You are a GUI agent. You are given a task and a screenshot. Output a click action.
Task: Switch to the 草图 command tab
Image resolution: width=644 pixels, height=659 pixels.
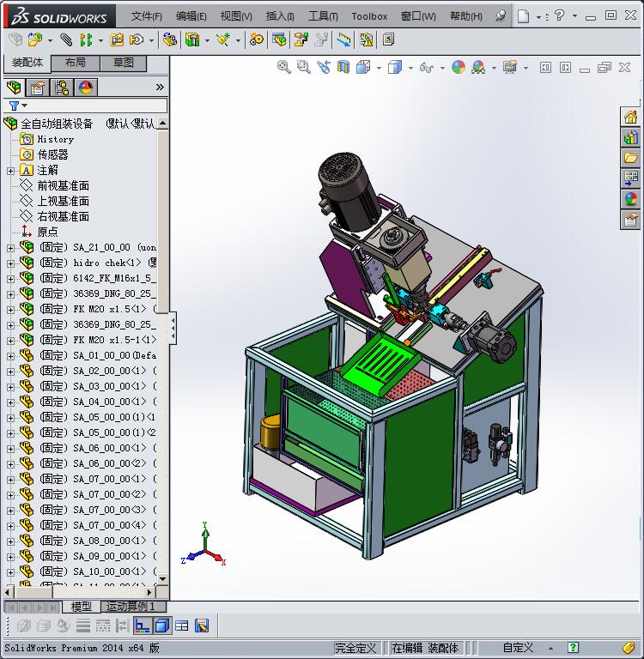click(x=124, y=63)
